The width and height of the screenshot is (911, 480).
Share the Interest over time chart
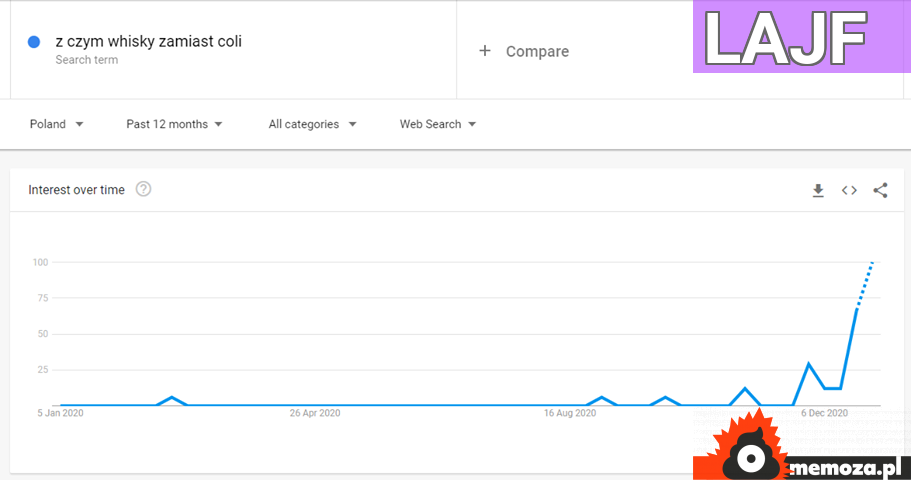880,190
